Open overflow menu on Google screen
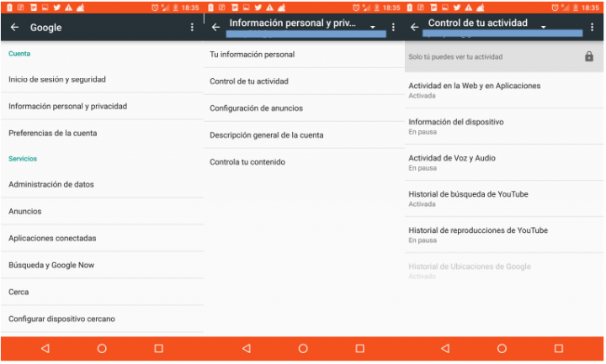 pos(192,28)
